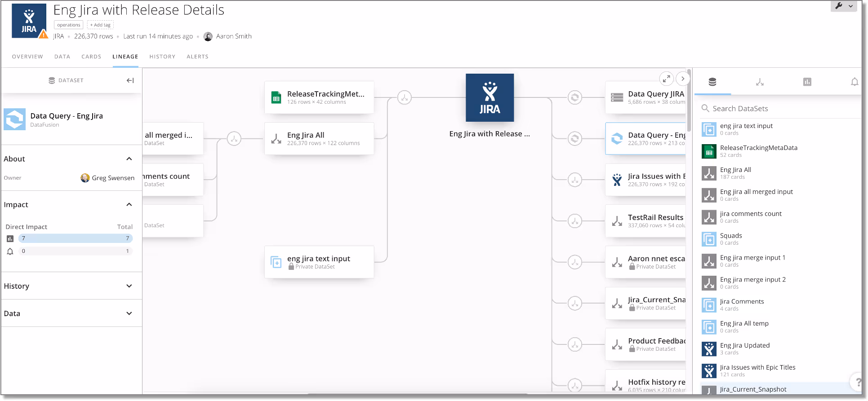Open eng jira text input in list
The width and height of the screenshot is (868, 401).
tap(780, 129)
